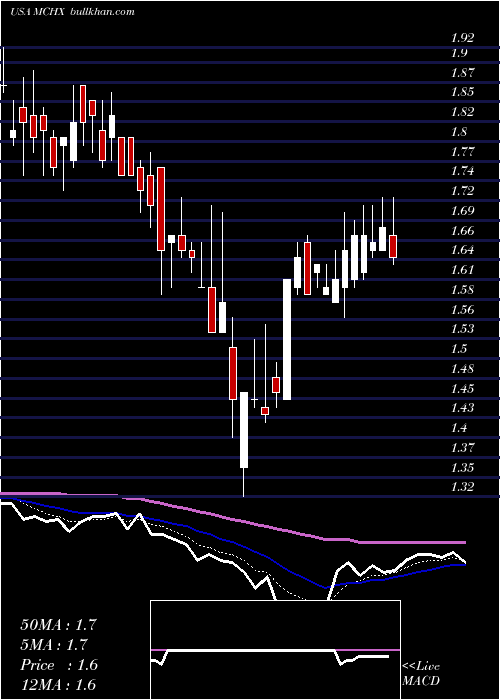Click the 1.87 price axis label

462,73
